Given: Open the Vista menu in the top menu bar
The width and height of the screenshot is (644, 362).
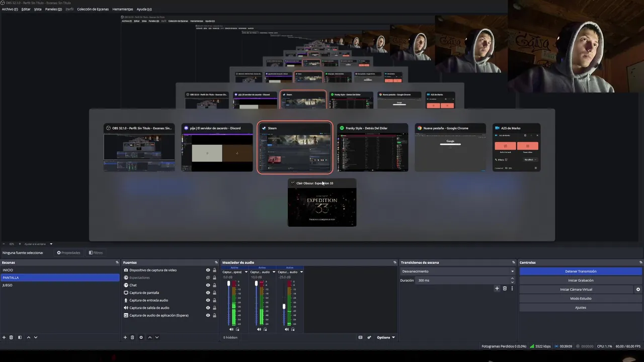Looking at the screenshot, I should (x=38, y=9).
